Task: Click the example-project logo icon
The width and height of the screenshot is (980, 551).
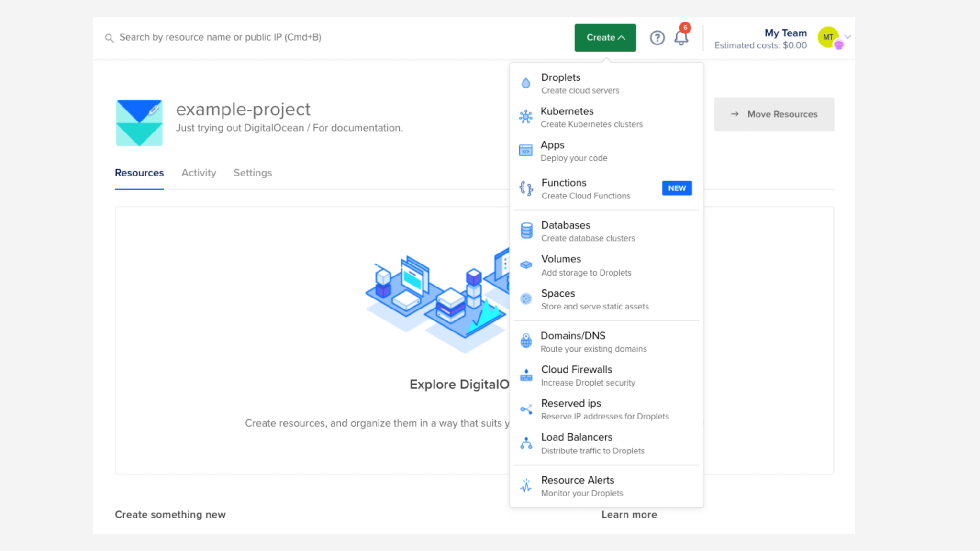Action: 139,123
